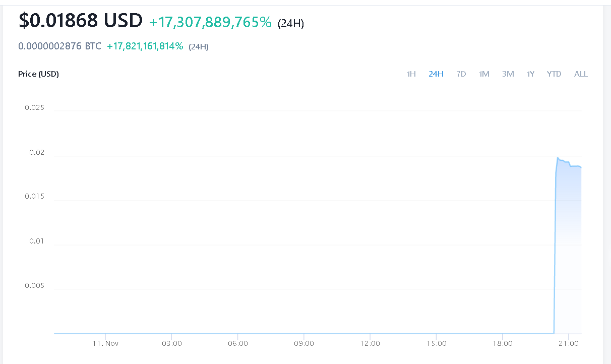
Task: Click the 03:00 time axis label
Action: coord(171,343)
